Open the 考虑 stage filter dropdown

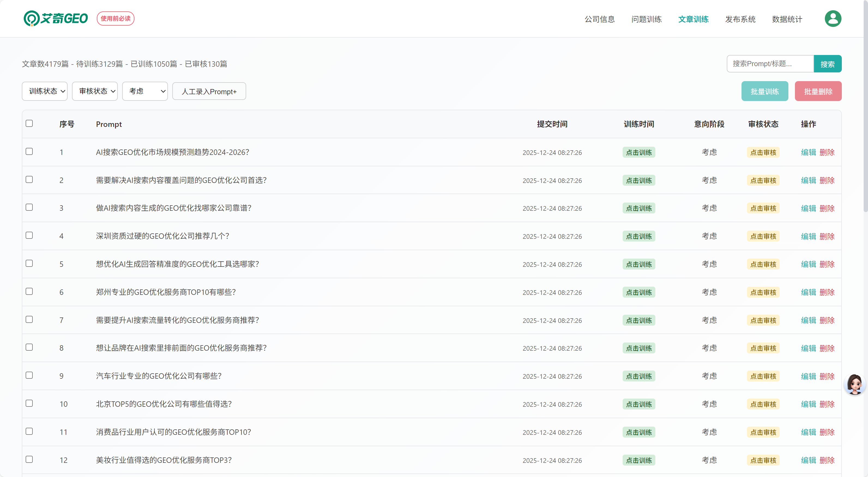coord(145,91)
